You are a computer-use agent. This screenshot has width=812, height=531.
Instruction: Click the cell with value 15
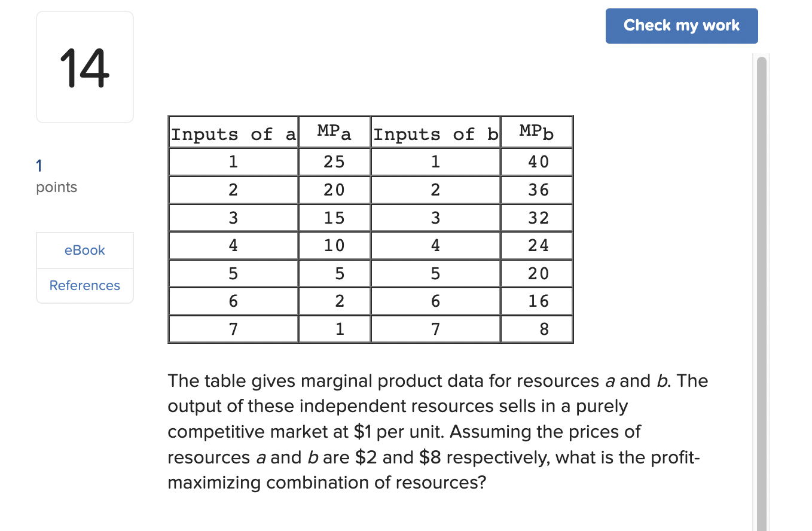(334, 217)
